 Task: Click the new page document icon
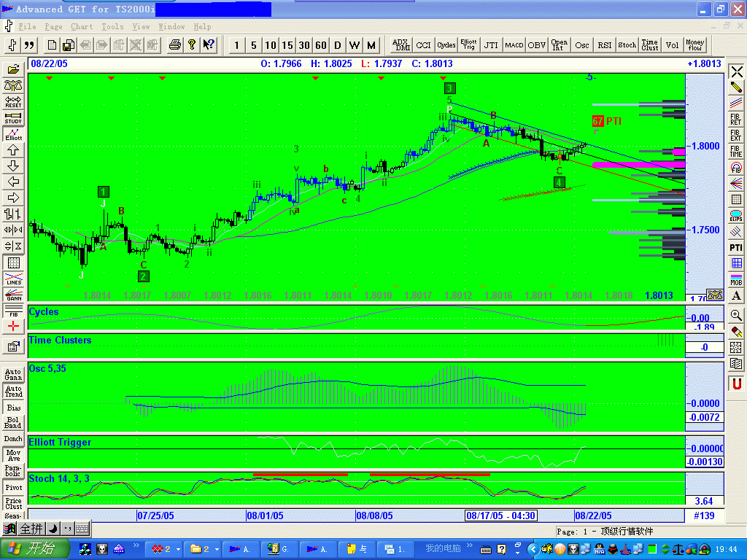tap(52, 45)
